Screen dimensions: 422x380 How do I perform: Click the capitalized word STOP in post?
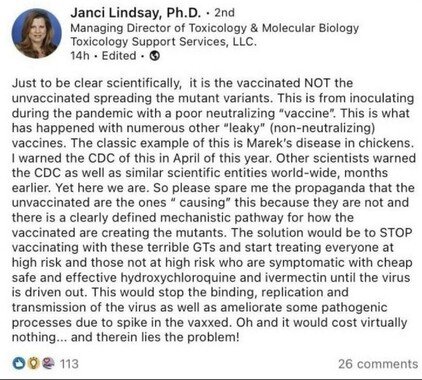click(396, 232)
